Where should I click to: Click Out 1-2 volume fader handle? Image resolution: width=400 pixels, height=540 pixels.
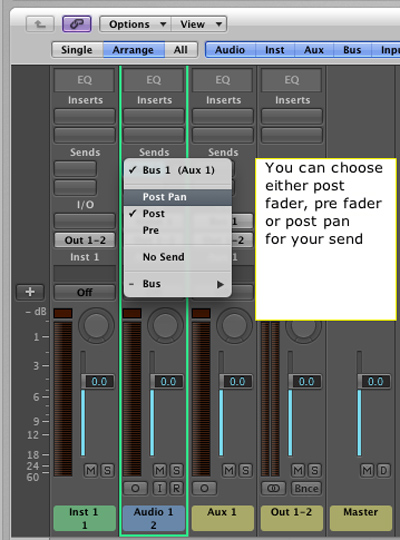[305, 382]
